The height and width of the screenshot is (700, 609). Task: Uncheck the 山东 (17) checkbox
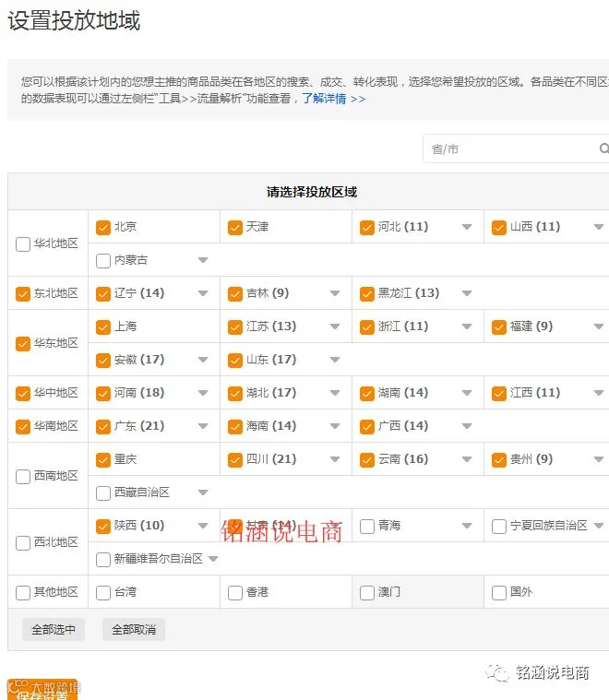click(235, 361)
